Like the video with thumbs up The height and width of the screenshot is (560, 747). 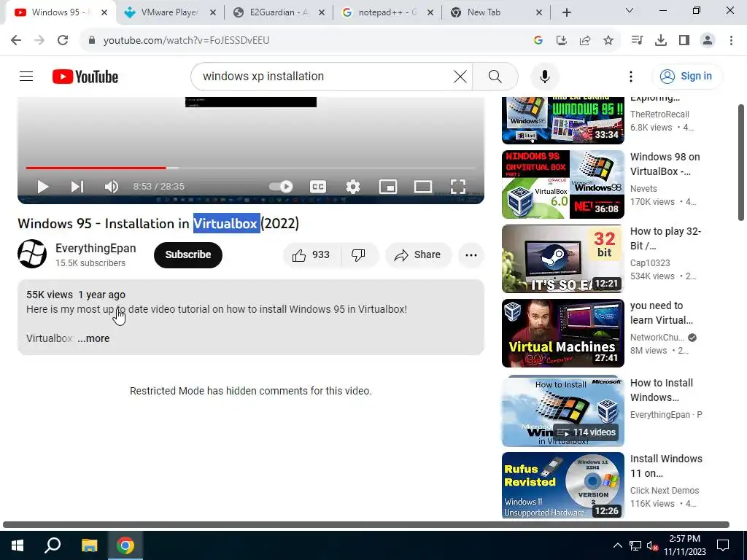[x=311, y=255]
